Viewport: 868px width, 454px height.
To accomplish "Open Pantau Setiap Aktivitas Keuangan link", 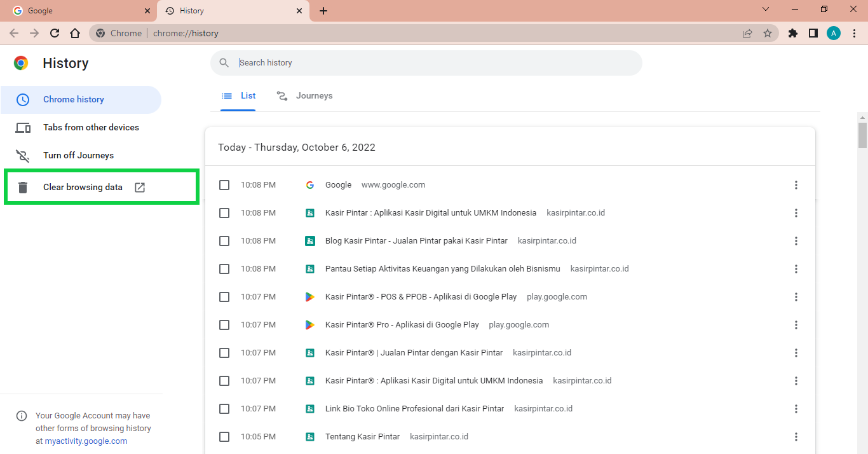I will (443, 269).
